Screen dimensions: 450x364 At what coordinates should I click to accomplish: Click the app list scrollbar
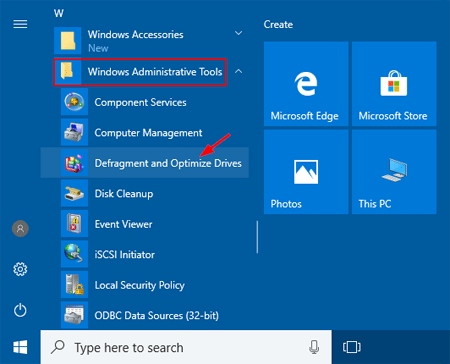pos(257,237)
